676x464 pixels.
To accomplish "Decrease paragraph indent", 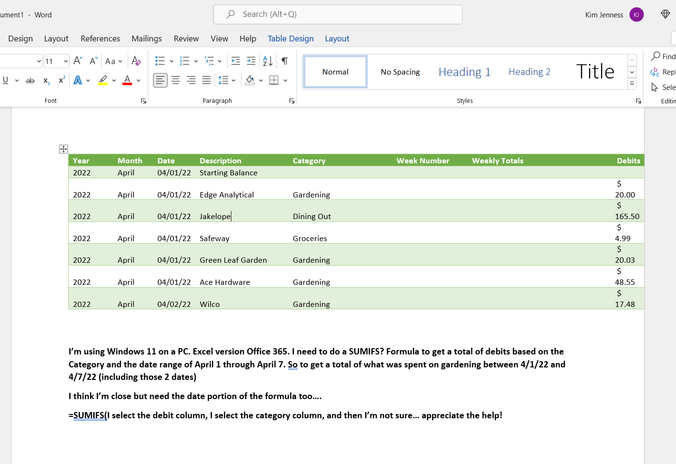I will tap(235, 61).
